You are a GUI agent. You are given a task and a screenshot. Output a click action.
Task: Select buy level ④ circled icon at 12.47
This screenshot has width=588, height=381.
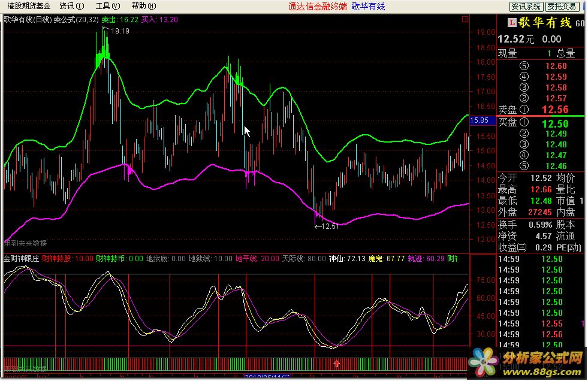[524, 155]
